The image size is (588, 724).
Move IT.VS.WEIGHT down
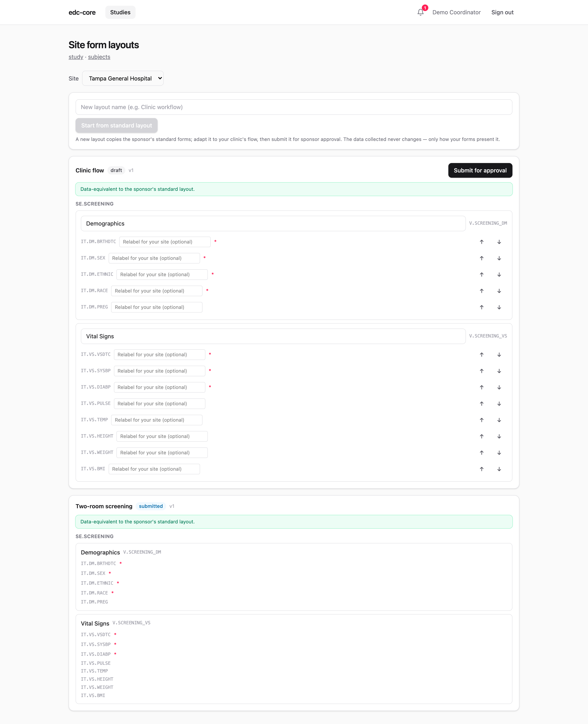pyautogui.click(x=499, y=452)
